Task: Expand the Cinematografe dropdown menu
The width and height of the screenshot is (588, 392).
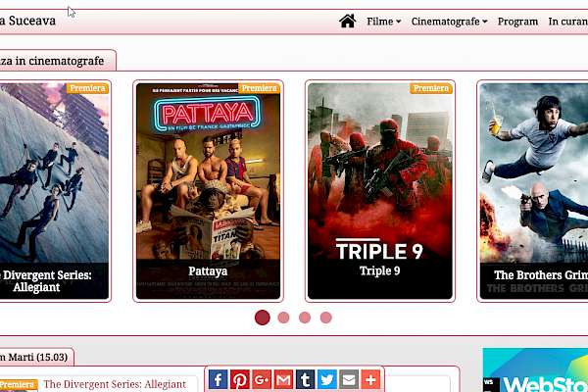Action: 449,22
